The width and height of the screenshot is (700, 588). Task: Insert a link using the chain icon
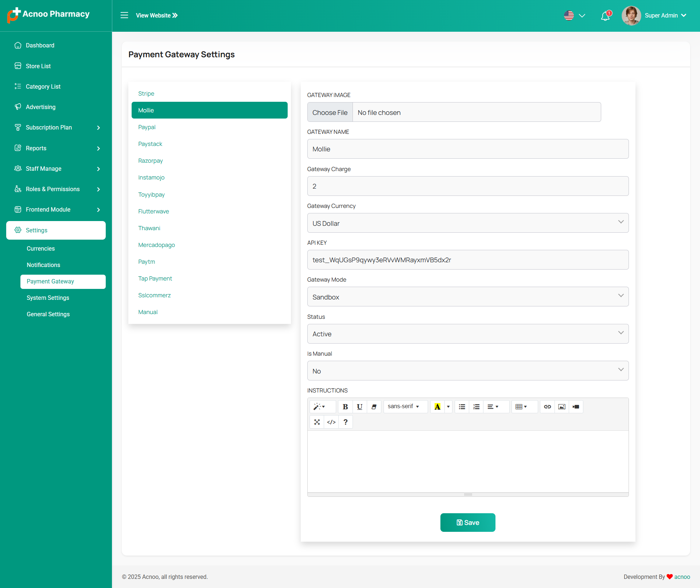pos(547,407)
